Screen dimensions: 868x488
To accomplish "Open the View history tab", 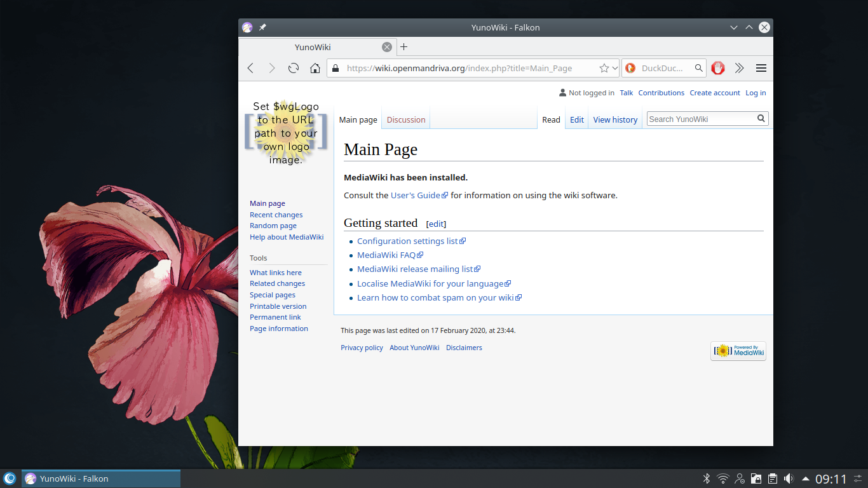I will [x=615, y=119].
